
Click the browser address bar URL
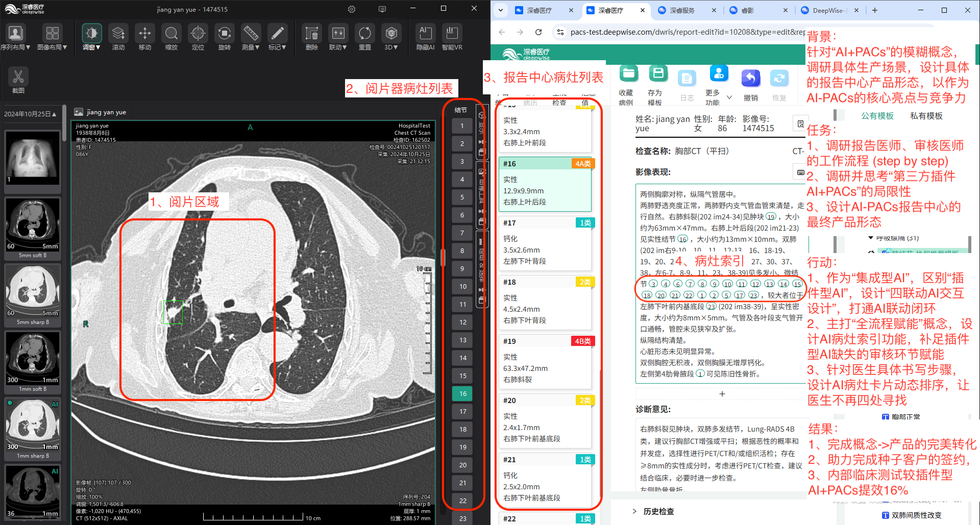(x=688, y=32)
